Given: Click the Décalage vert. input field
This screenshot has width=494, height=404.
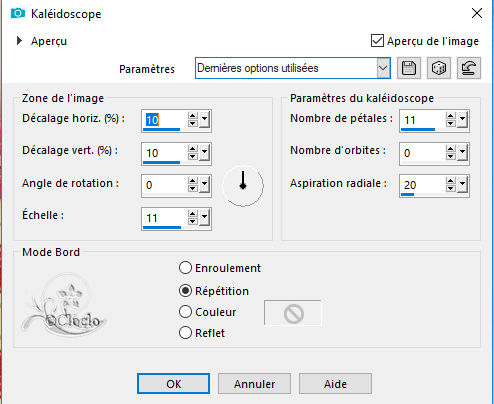Looking at the screenshot, I should [x=163, y=153].
